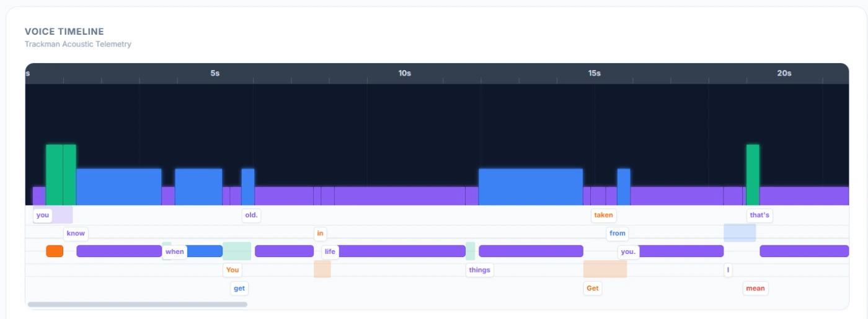Select the "you." label with period
Image resolution: width=868 pixels, height=319 pixels.
628,251
